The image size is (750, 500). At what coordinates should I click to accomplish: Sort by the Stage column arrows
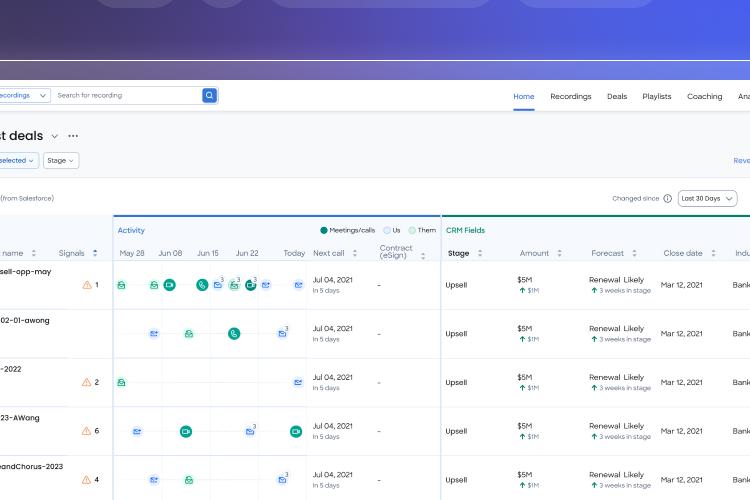[480, 253]
